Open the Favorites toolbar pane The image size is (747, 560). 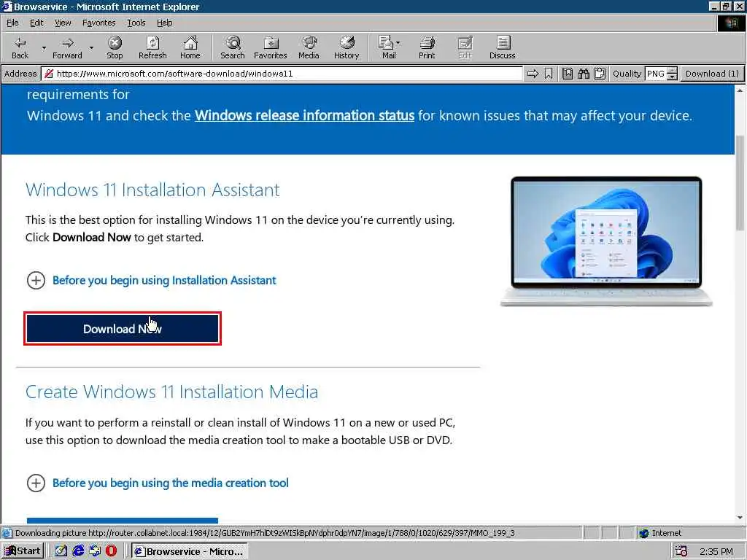271,47
